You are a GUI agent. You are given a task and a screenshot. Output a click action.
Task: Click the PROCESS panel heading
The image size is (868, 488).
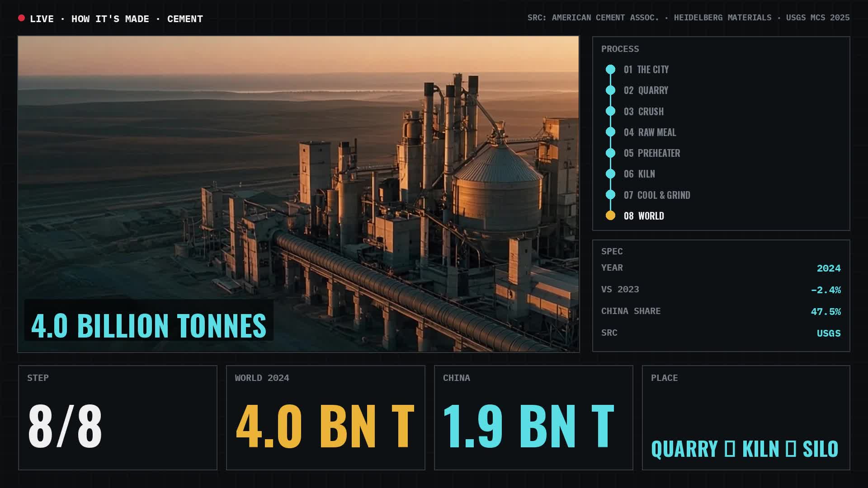pos(620,49)
